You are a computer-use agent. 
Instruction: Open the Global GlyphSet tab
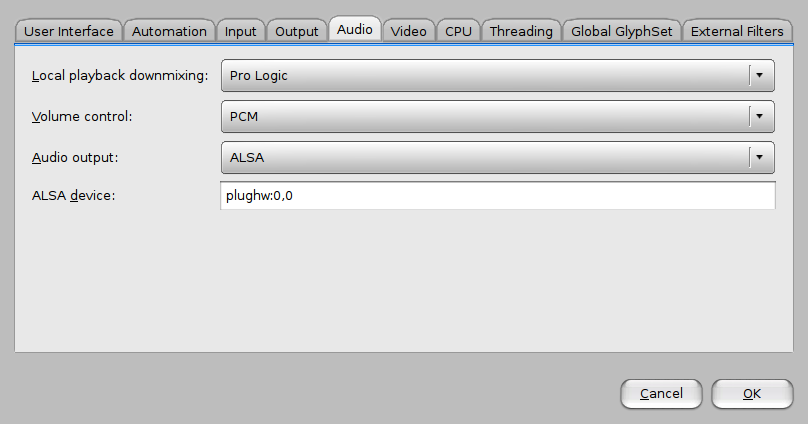(x=621, y=31)
